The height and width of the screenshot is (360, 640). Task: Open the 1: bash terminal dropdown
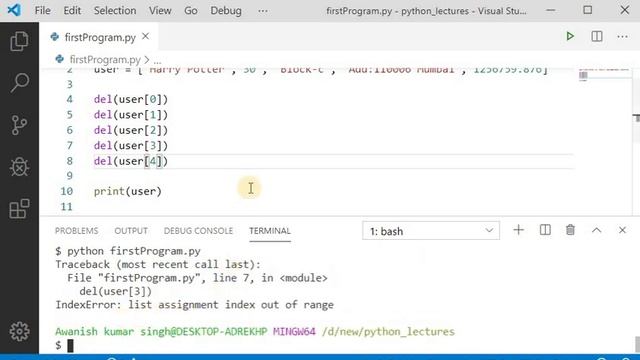(x=431, y=231)
